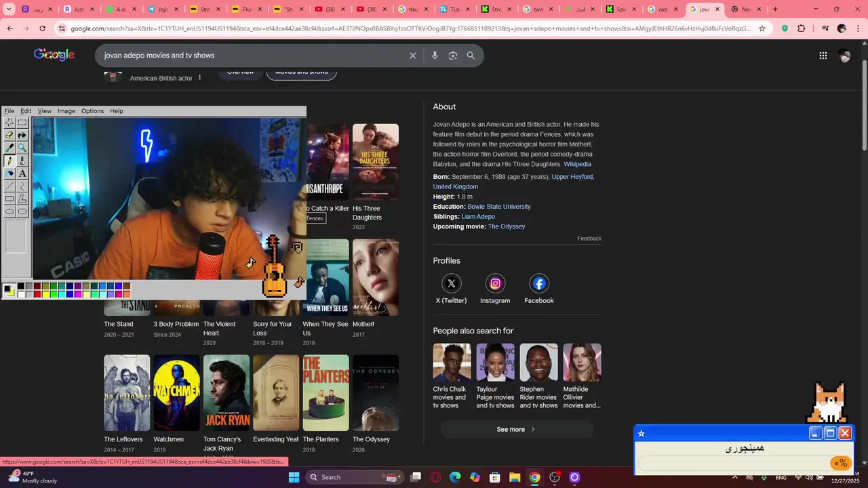Open the Watchmen poster thumbnail
Viewport: 868px width, 488px height.
176,393
